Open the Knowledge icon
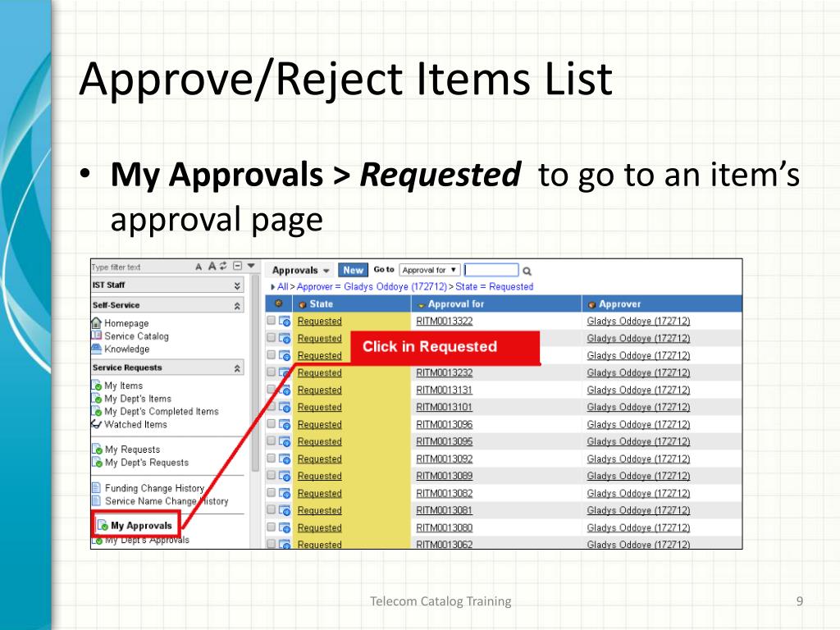This screenshot has width=840, height=630. 97,349
